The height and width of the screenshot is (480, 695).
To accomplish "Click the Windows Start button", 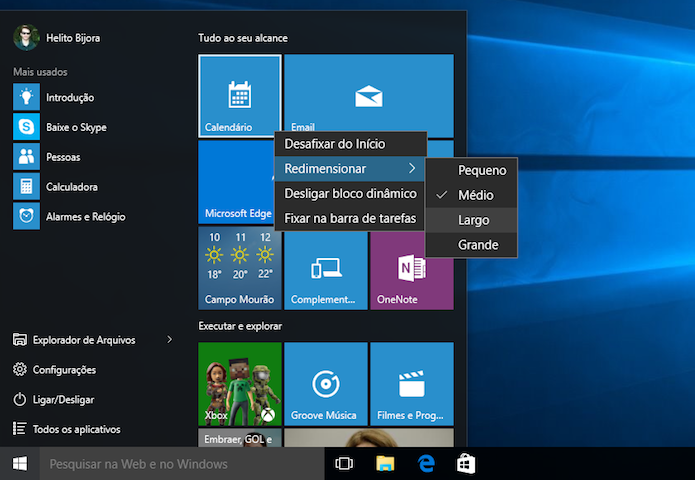I will (20, 464).
